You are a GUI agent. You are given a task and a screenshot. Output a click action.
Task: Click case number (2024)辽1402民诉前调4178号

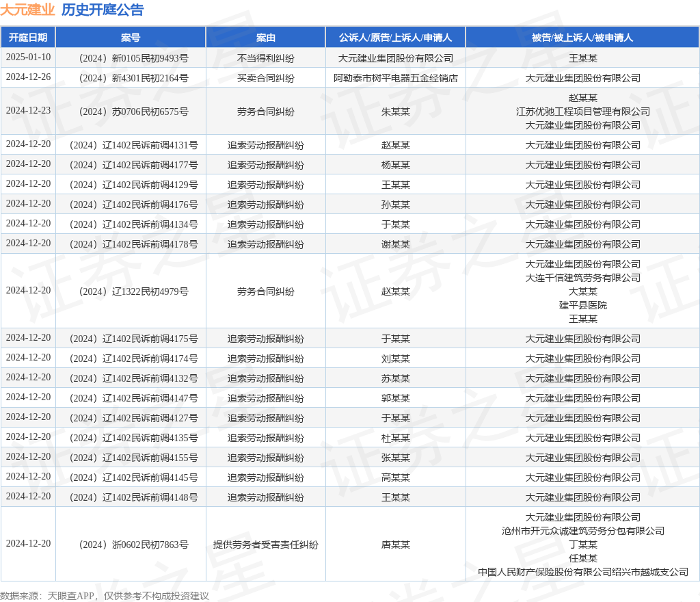click(x=134, y=244)
